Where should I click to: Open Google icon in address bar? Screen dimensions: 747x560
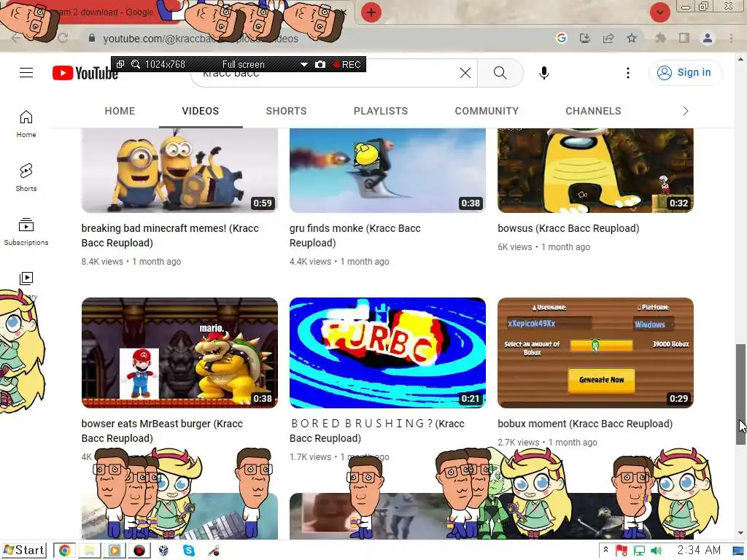pos(561,38)
